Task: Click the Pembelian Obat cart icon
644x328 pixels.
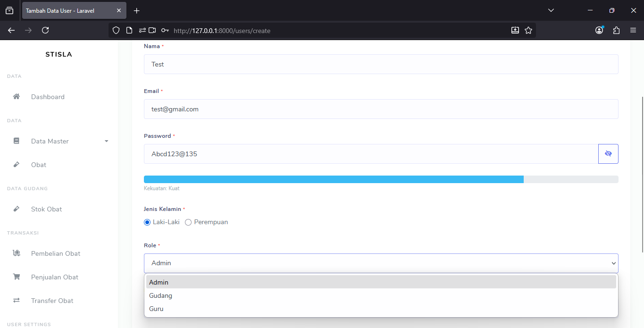Action: point(17,253)
